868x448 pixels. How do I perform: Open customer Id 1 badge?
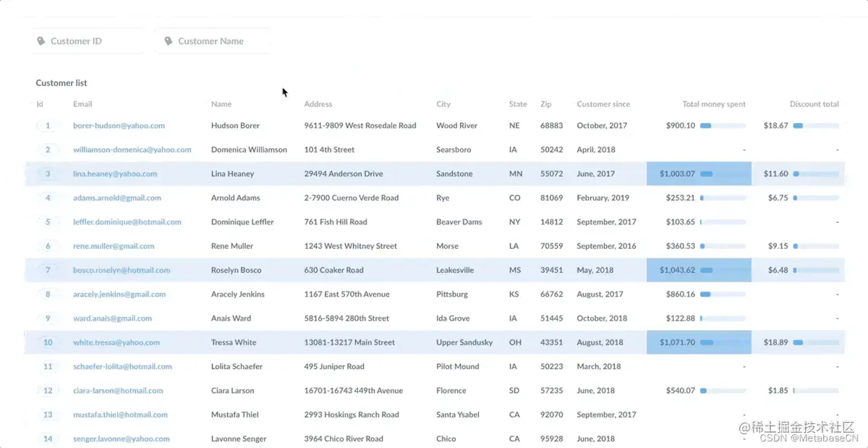pyautogui.click(x=48, y=126)
